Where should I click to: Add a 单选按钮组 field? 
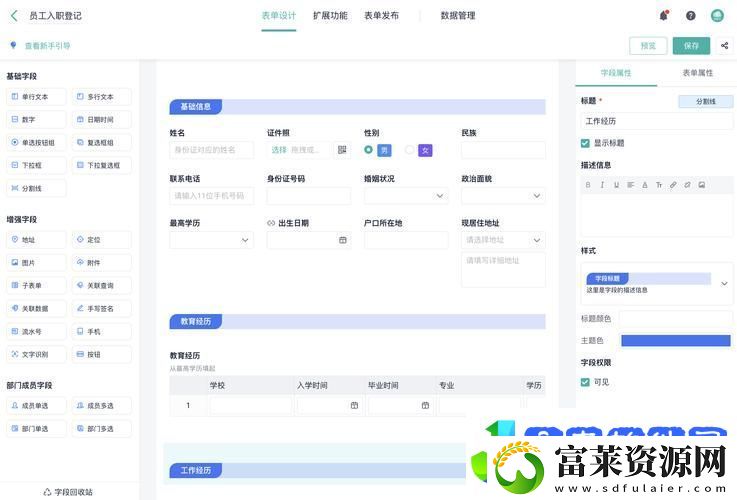(x=36, y=142)
